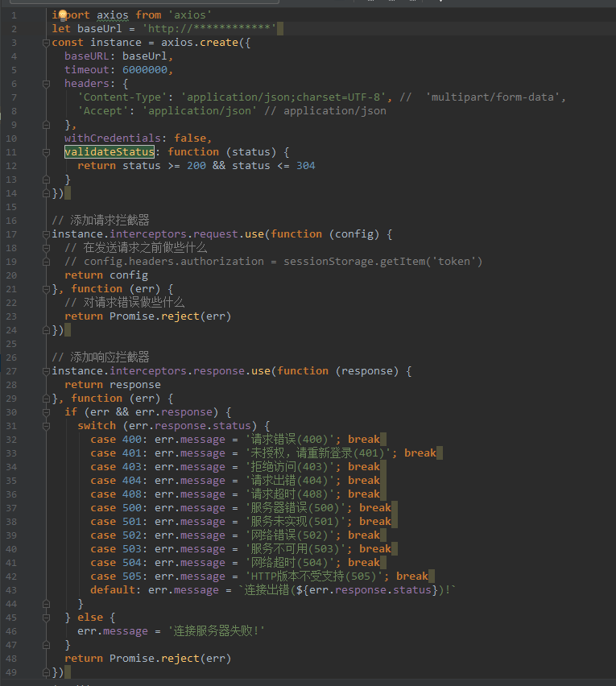Click the '服务器错误(500)' string
The width and height of the screenshot is (616, 686).
point(295,508)
